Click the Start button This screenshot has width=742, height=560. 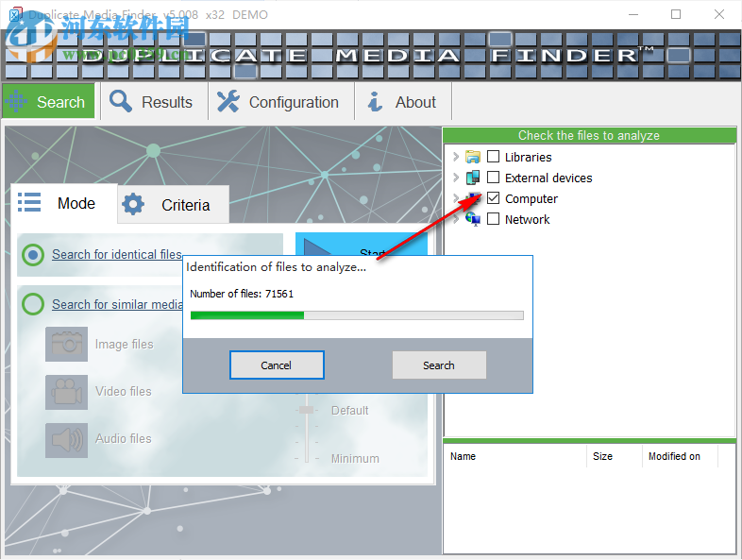[362, 245]
